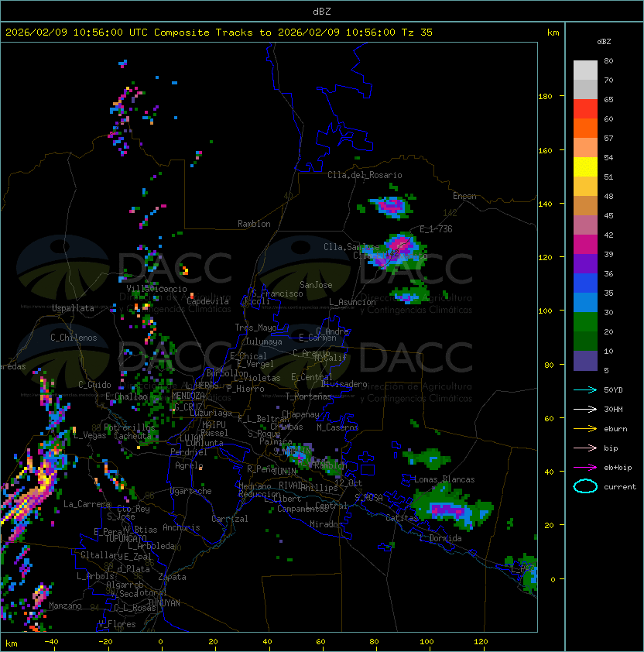This screenshot has width=644, height=652.
Task: Click the JUNIN map label
Action: pos(284,472)
